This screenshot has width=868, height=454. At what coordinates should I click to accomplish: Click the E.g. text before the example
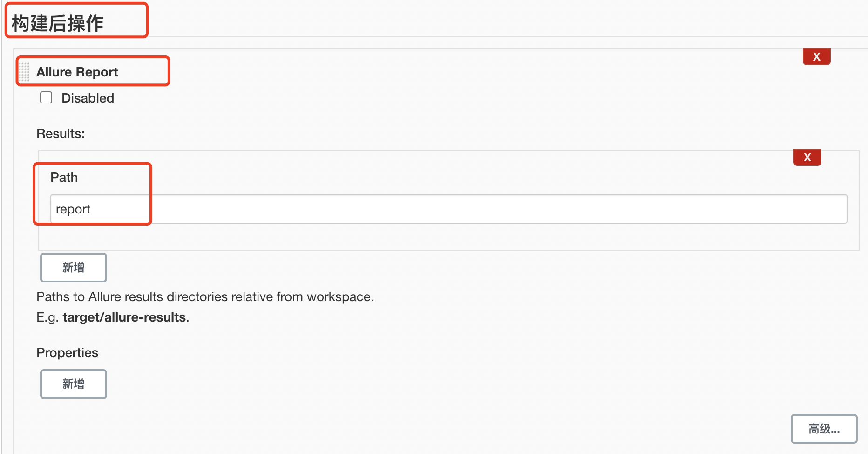pyautogui.click(x=47, y=317)
